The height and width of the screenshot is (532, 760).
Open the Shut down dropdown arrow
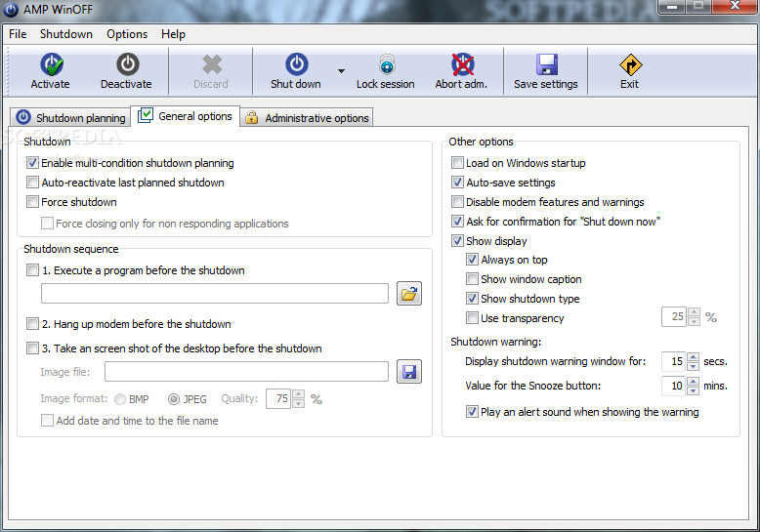coord(341,71)
